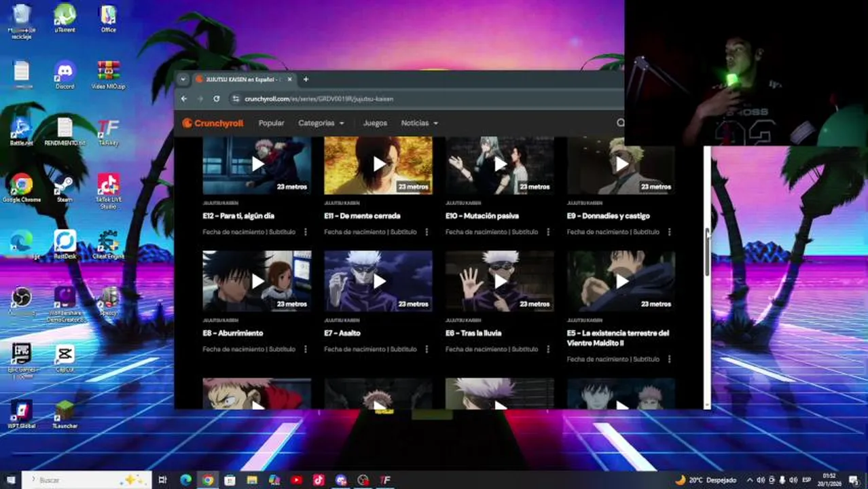Select the JUJUTSU KAISEN browser tab
The width and height of the screenshot is (868, 489).
(243, 79)
